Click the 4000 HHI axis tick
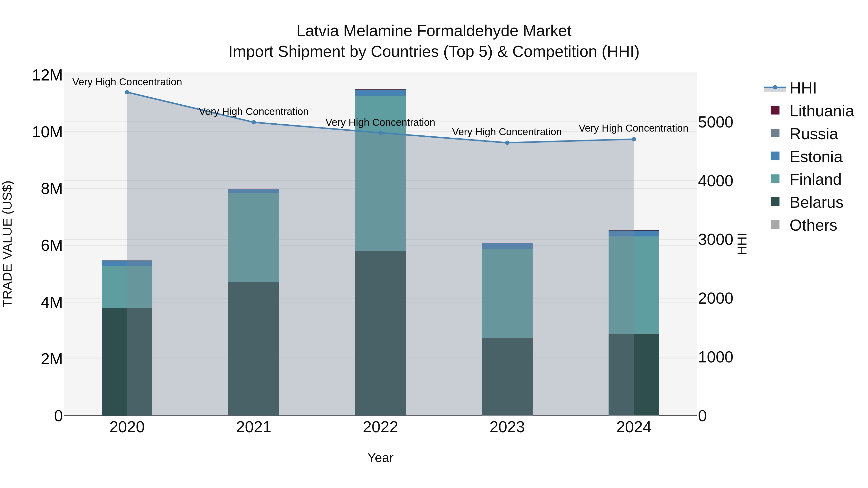868x488 pixels. point(716,181)
